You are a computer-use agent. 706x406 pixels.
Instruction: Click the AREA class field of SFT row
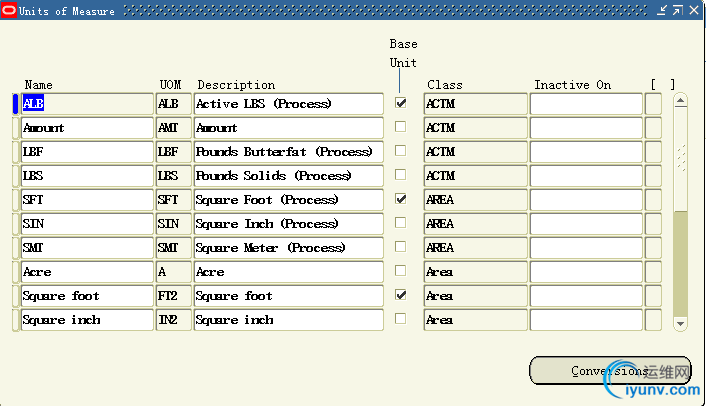[475, 200]
